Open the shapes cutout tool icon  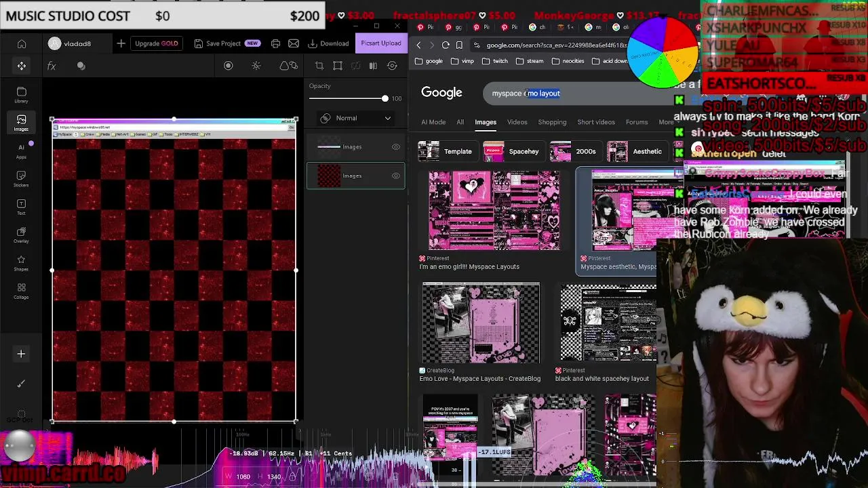coord(289,66)
